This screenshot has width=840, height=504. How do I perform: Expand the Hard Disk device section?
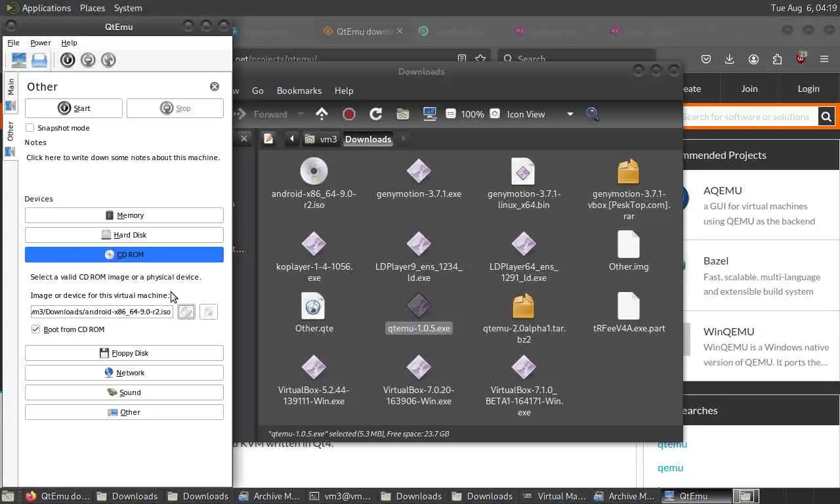point(124,235)
